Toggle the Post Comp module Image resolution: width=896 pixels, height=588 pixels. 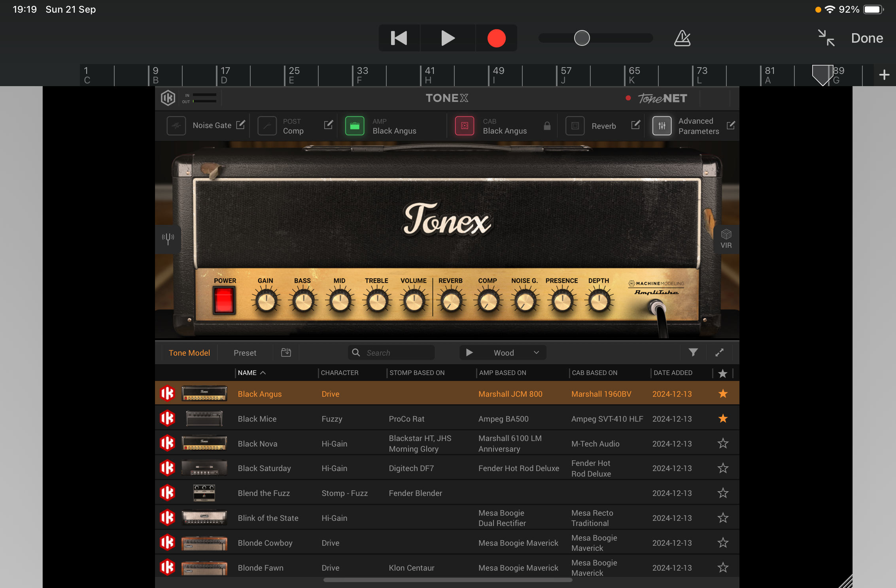coord(267,126)
